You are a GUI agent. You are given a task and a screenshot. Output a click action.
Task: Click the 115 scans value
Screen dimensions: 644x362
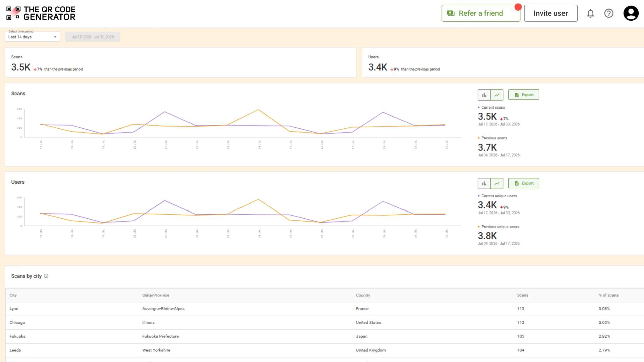[x=520, y=309]
